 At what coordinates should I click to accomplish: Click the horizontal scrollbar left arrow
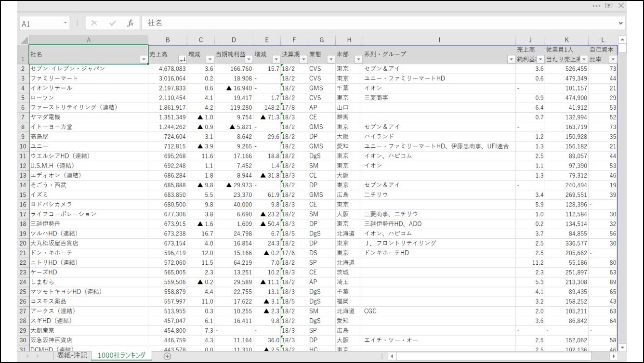(x=391, y=356)
